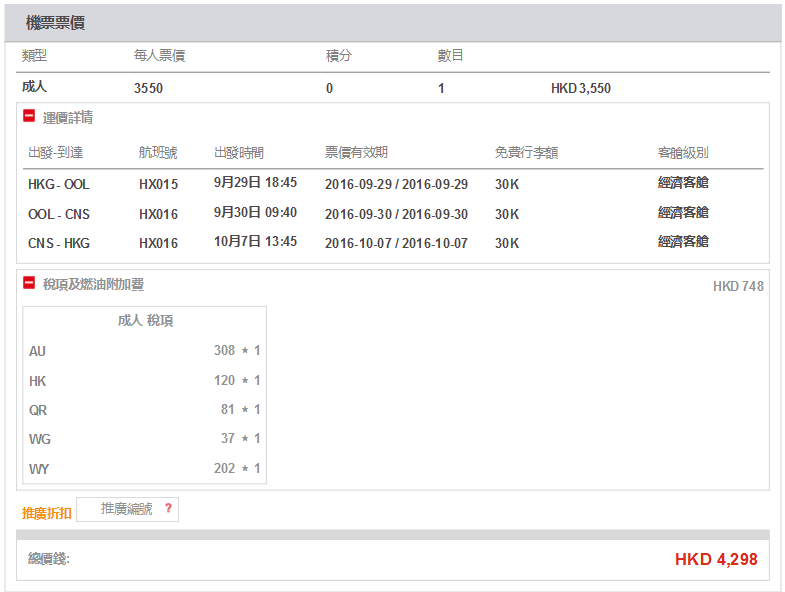This screenshot has width=785, height=592.
Task: Click the total price HKD 4,298
Action: 716,559
